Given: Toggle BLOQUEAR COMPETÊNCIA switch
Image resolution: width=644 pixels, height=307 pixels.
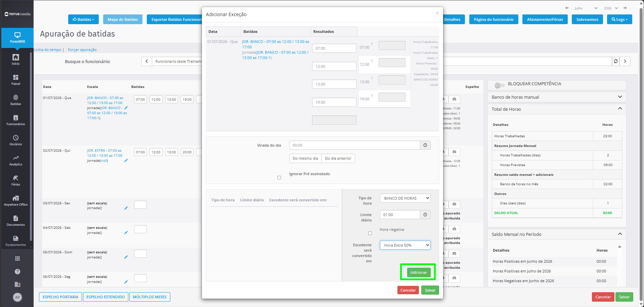Looking at the screenshot, I should pos(500,85).
